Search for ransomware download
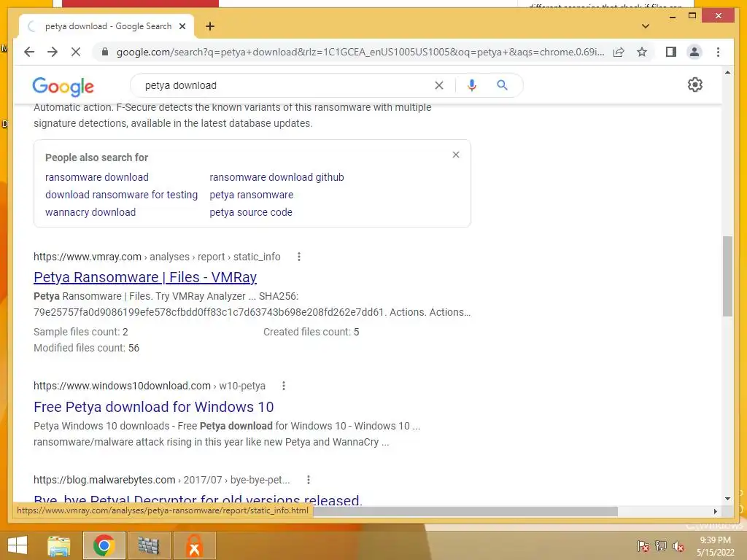The height and width of the screenshot is (560, 747). click(97, 177)
